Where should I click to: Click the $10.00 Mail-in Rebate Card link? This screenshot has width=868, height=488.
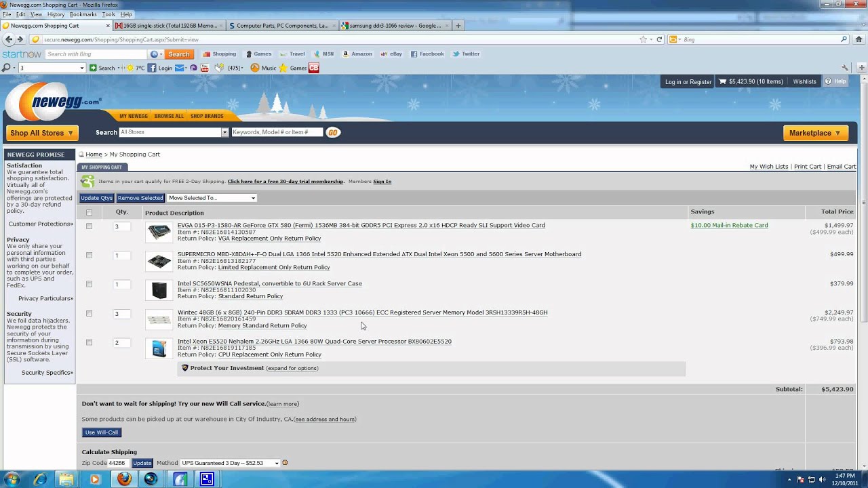(729, 225)
